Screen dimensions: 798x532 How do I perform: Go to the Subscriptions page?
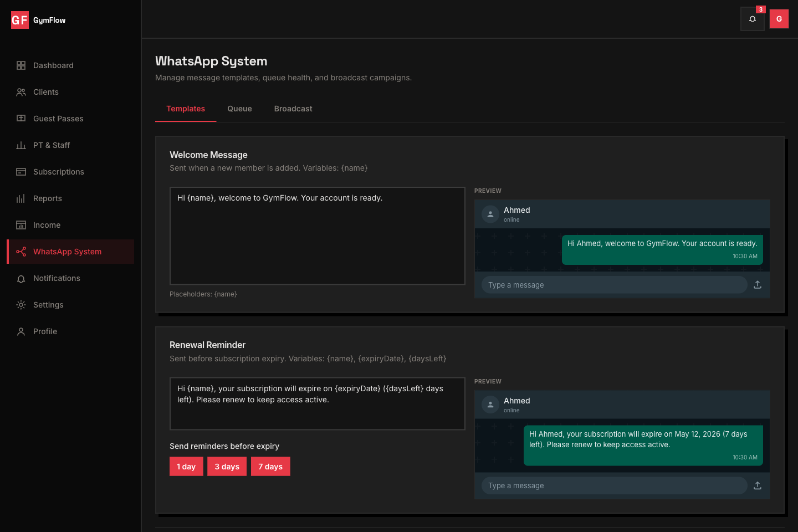pos(59,172)
